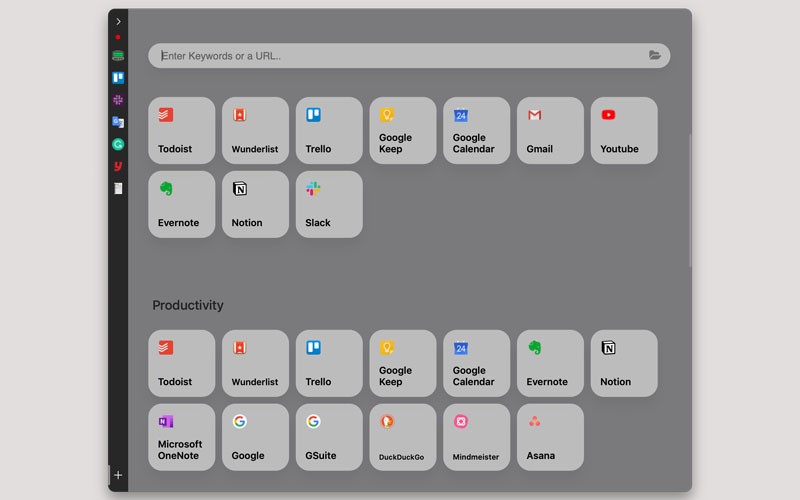Open the red Y icon in the sidebar
Screen dimensions: 800x500
pos(118,166)
